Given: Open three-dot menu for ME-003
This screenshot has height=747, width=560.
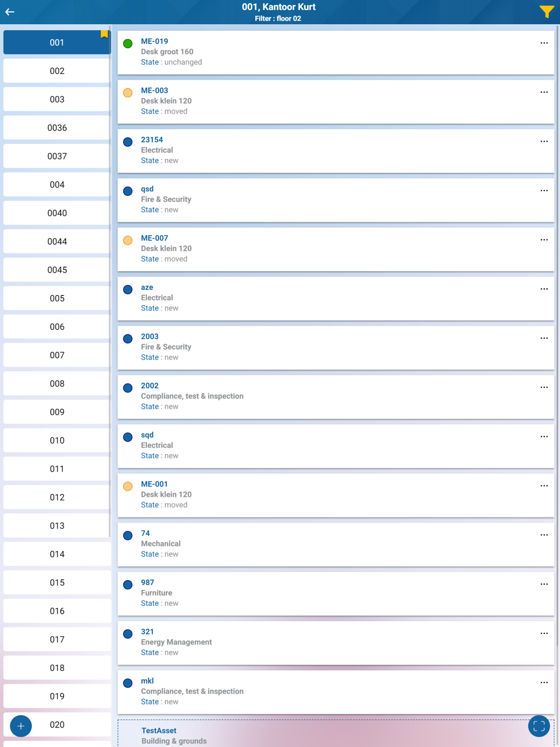Looking at the screenshot, I should coord(544,92).
